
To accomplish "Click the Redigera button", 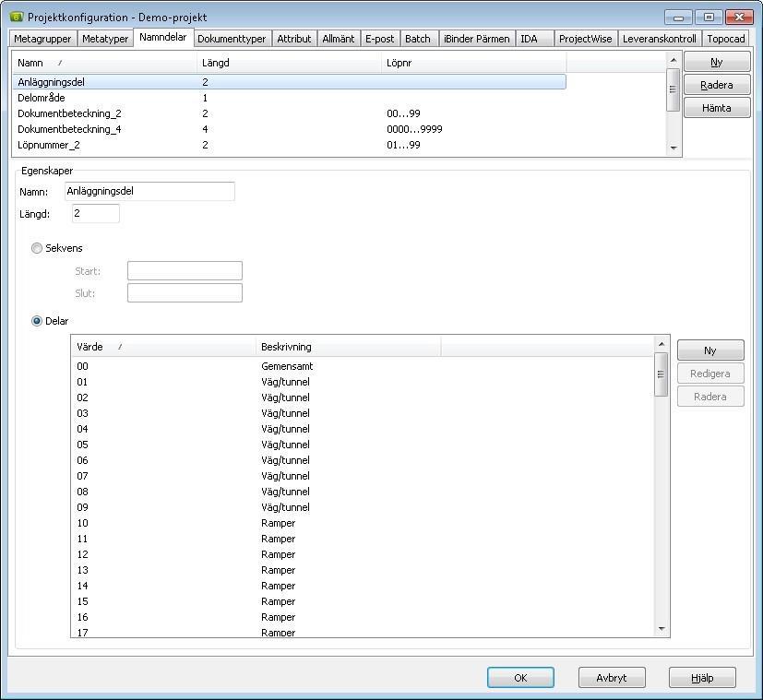I will (710, 374).
